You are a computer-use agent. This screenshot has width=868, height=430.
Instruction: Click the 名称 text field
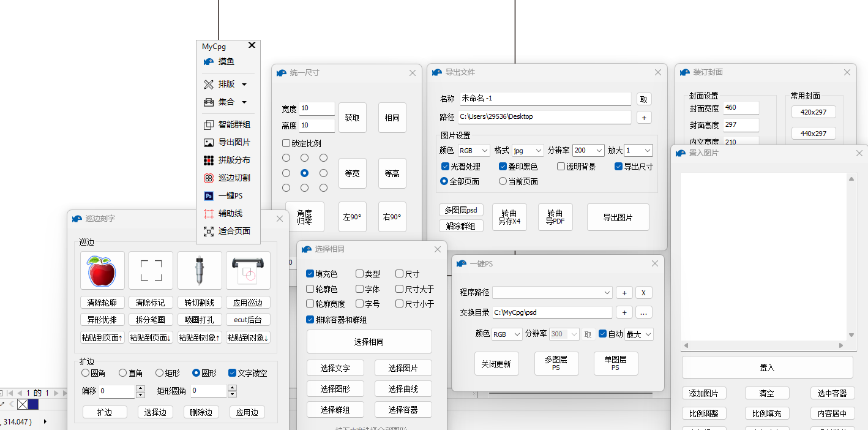[x=545, y=99]
